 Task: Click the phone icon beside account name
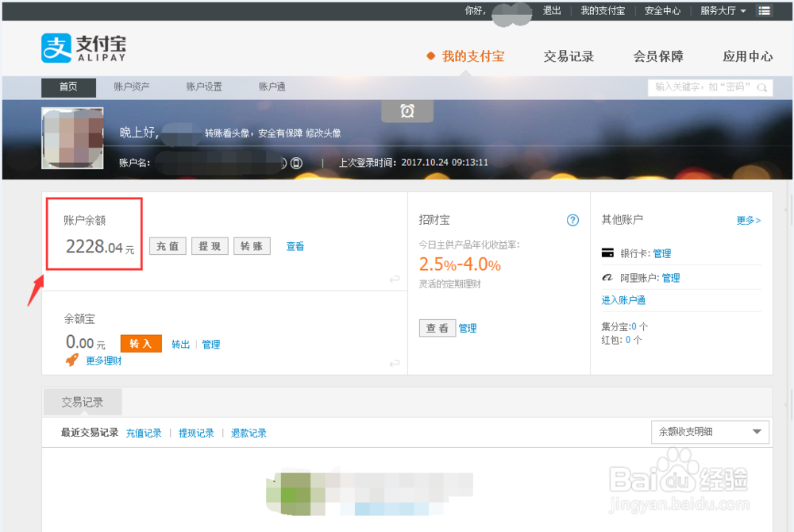click(x=297, y=163)
